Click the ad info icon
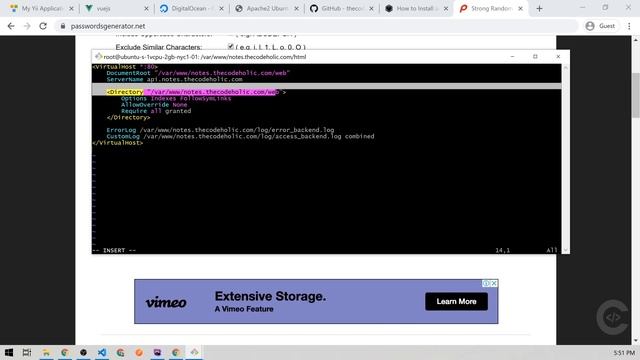This screenshot has width=640, height=360. pyautogui.click(x=486, y=283)
